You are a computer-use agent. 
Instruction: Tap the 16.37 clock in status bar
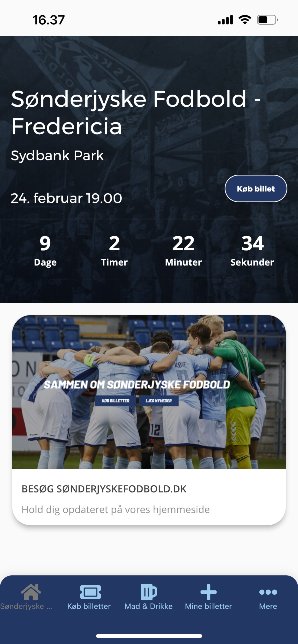coord(48,20)
